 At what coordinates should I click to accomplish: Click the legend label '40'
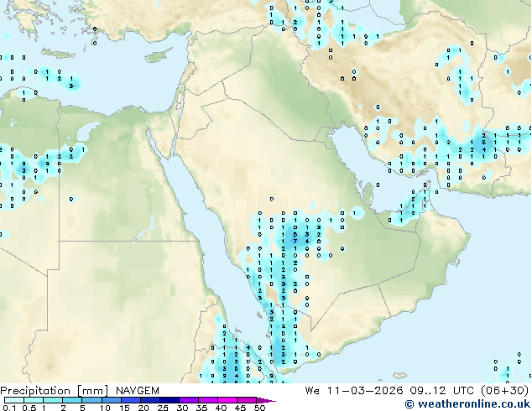[221, 408]
